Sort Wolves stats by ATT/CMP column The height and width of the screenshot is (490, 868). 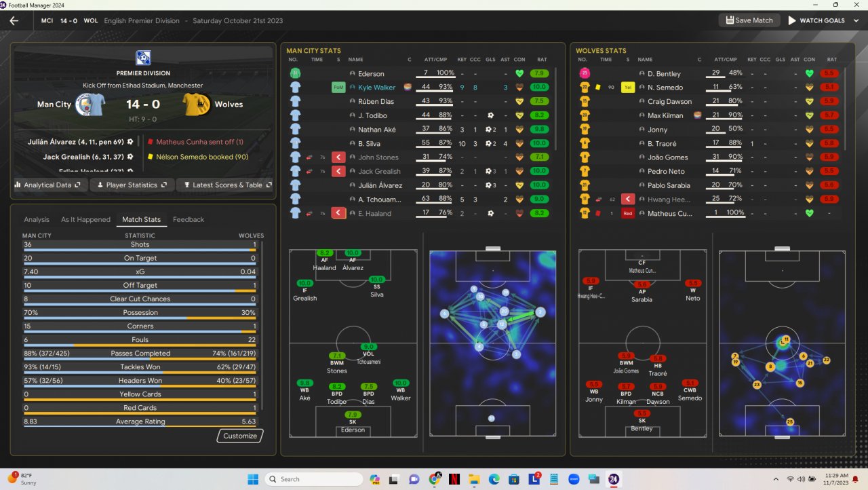726,60
